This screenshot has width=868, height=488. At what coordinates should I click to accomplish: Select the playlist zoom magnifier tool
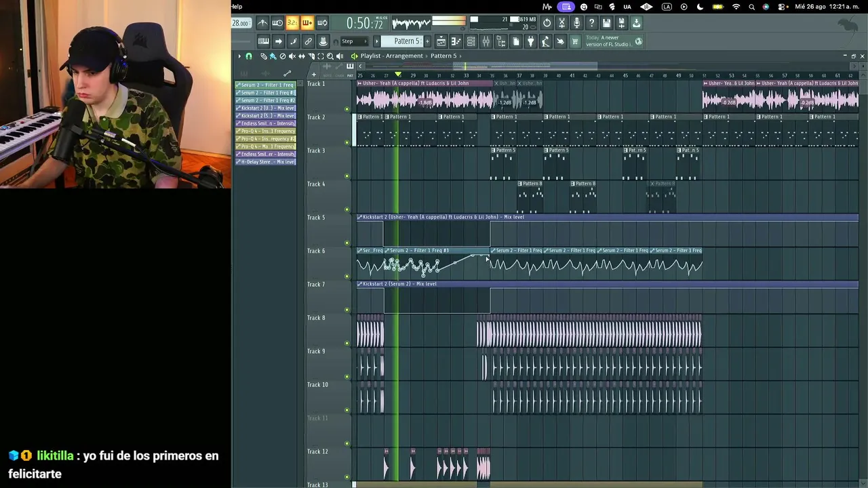coord(330,56)
